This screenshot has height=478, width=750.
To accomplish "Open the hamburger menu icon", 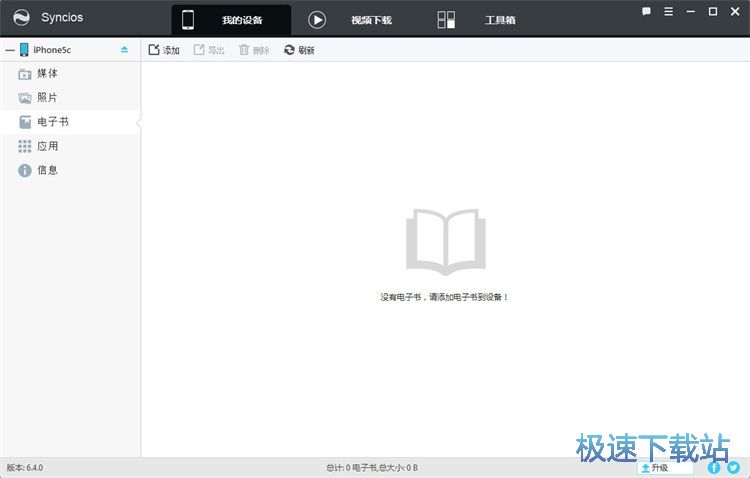I will coord(668,11).
